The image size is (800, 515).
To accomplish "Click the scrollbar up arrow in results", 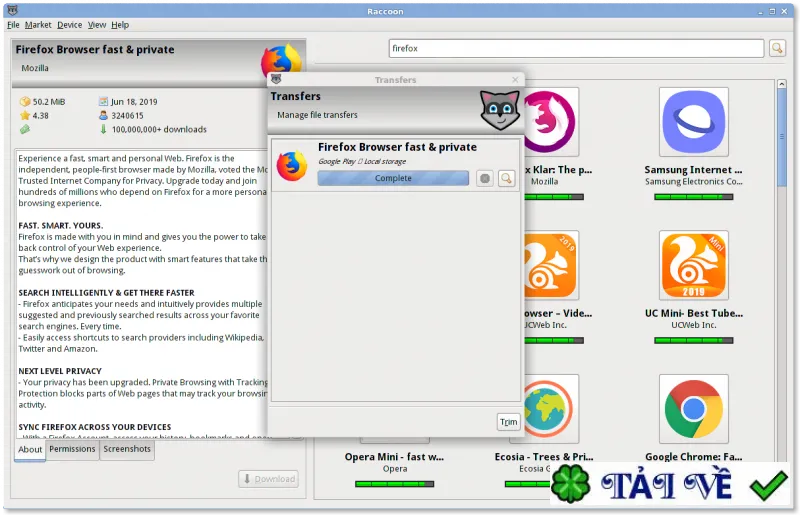I will (781, 84).
